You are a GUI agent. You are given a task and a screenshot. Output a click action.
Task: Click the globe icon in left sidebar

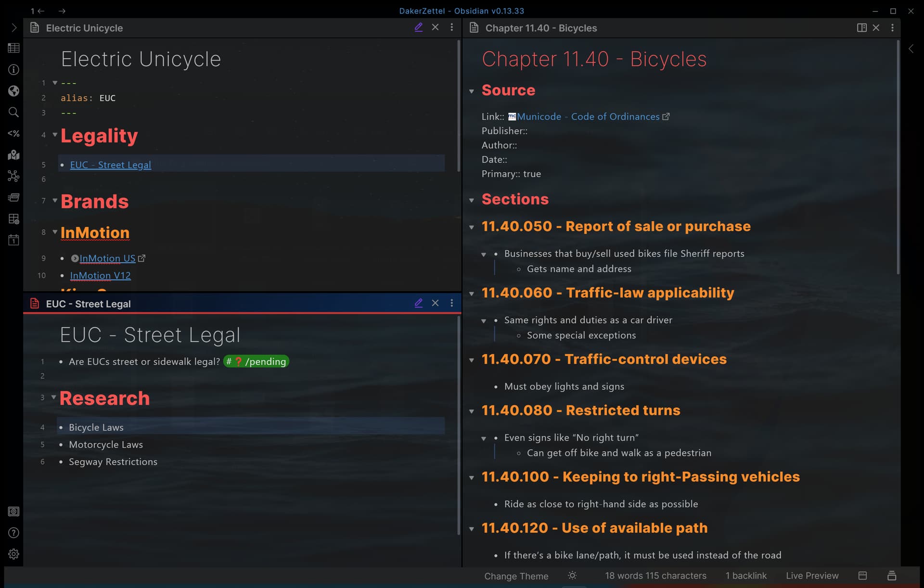pos(13,91)
